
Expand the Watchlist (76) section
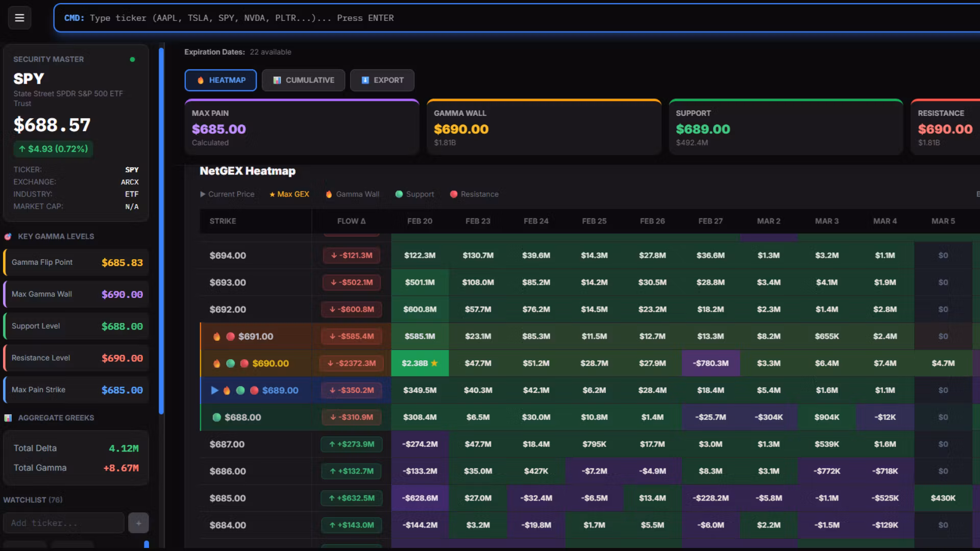(x=33, y=500)
